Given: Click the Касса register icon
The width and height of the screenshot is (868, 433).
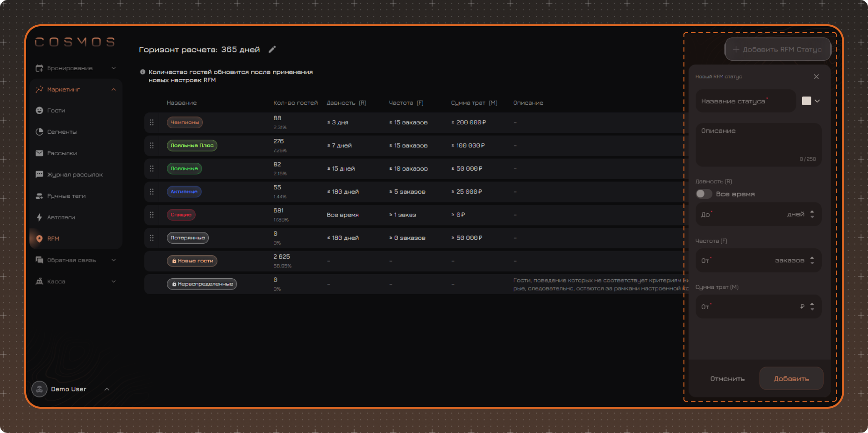Looking at the screenshot, I should tap(39, 281).
